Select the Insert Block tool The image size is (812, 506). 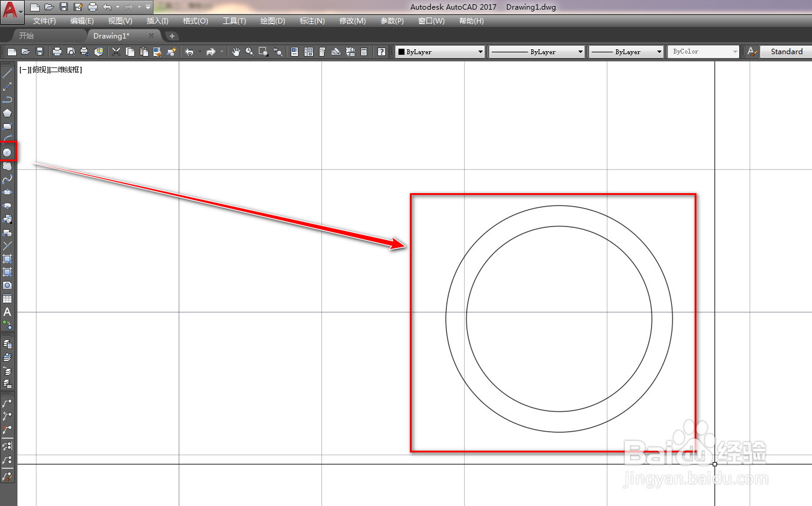click(x=7, y=219)
